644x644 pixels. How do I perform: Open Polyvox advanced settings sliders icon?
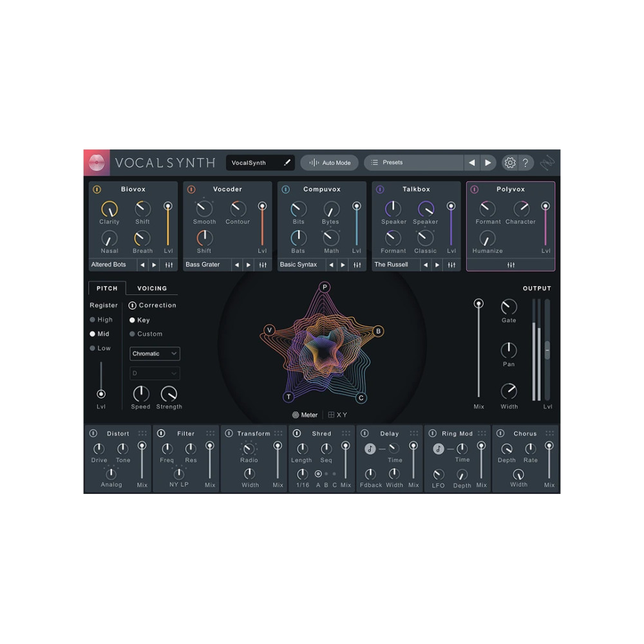(511, 265)
